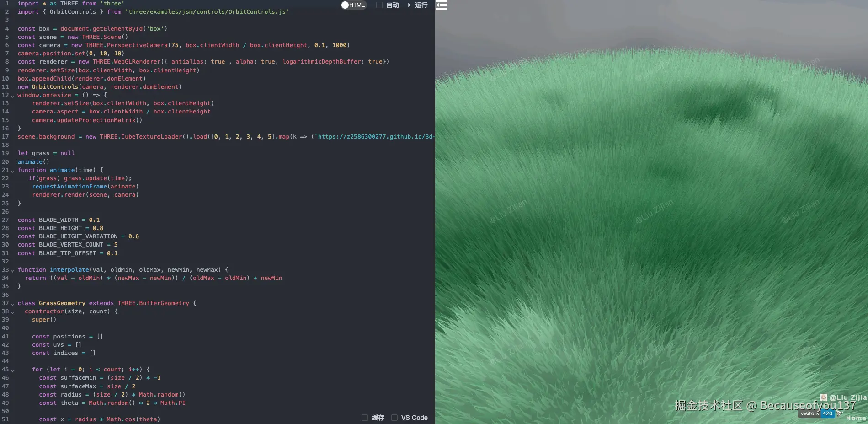The width and height of the screenshot is (868, 424).
Task: Click 'Math.cos' on line 51
Action: [121, 419]
